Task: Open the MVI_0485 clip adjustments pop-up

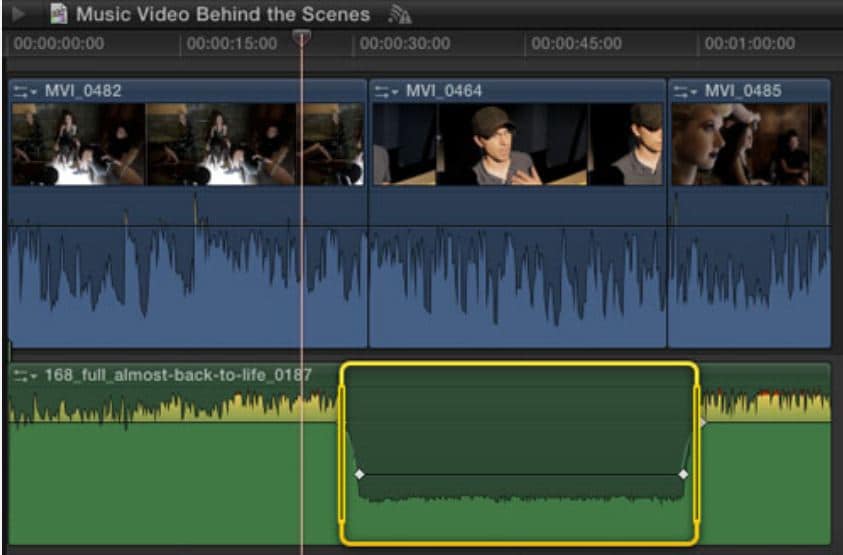Action: point(685,91)
